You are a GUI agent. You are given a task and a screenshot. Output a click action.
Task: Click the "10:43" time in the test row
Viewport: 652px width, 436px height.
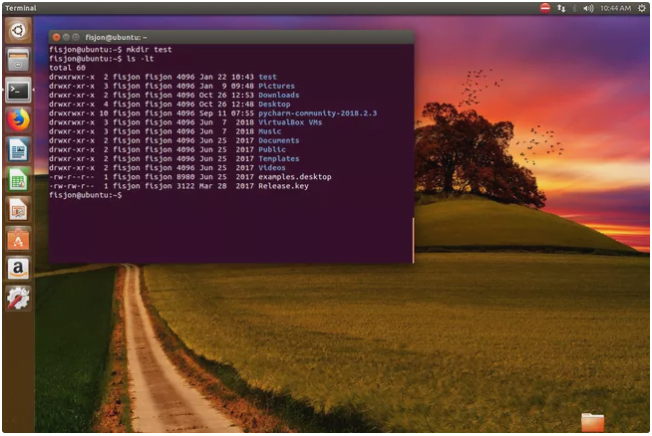242,77
